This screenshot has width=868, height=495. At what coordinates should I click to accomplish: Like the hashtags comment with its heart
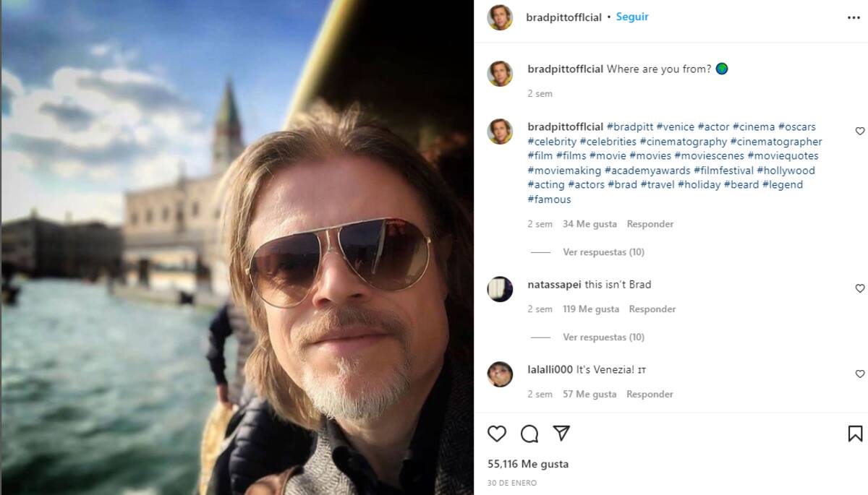[860, 132]
